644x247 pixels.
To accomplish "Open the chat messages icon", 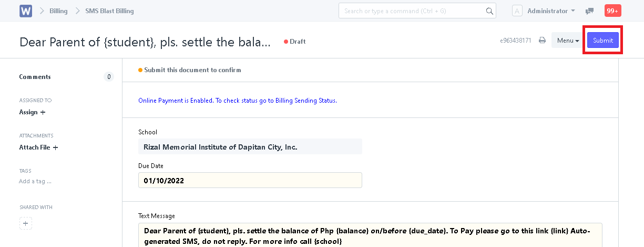I will click(590, 11).
